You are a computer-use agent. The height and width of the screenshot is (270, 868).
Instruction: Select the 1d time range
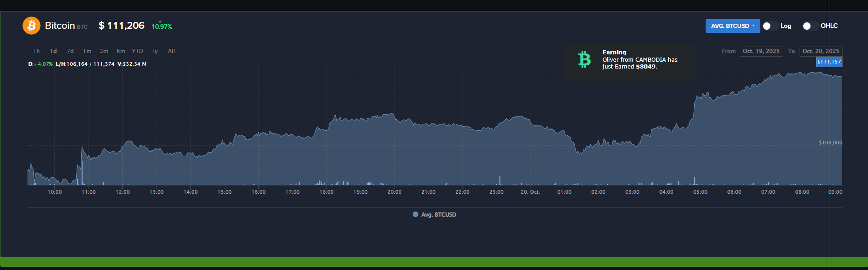53,51
